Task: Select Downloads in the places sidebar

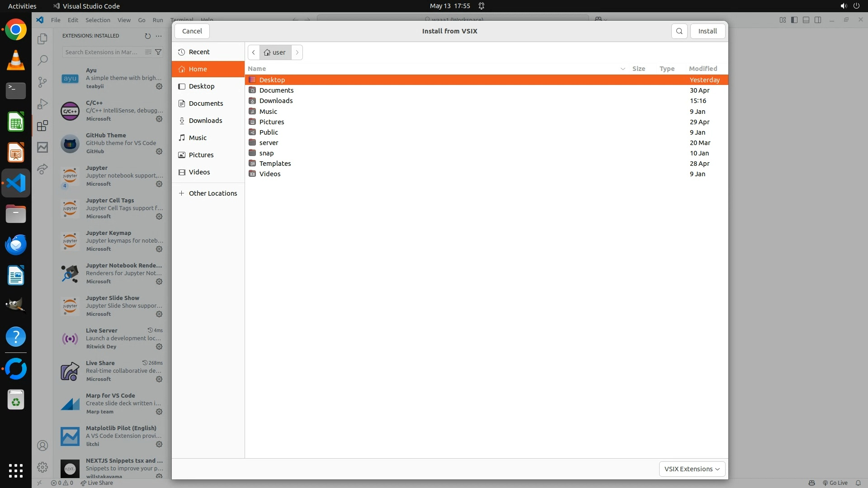Action: point(205,121)
